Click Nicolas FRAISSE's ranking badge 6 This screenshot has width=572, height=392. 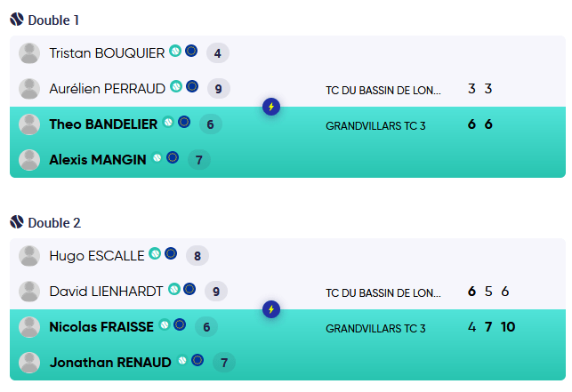(x=206, y=327)
